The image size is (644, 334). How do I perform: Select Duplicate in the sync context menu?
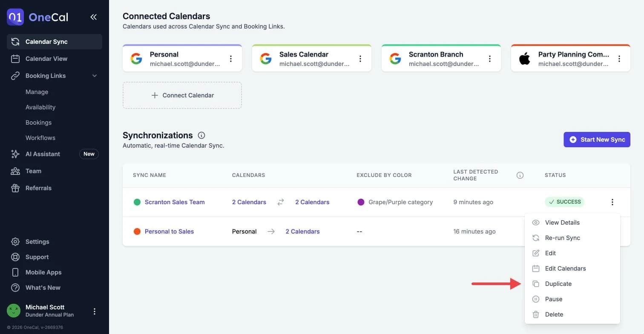(572, 284)
